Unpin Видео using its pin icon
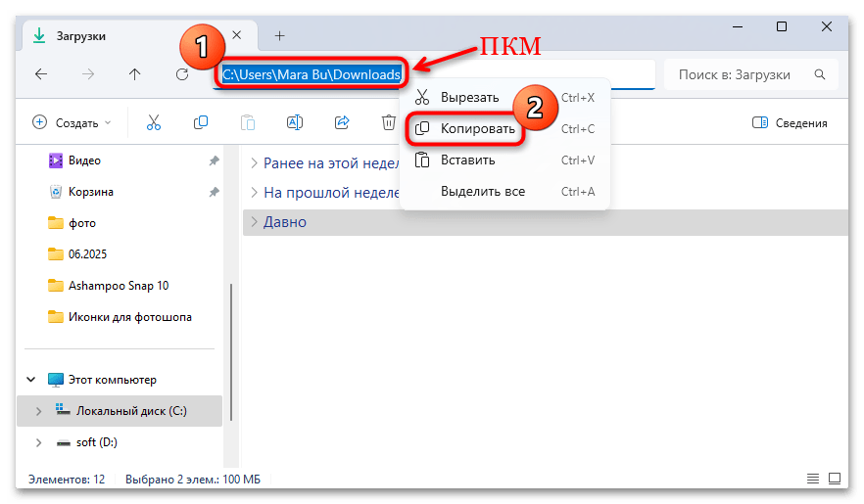Viewport: 864px width, 504px height. coord(214,160)
